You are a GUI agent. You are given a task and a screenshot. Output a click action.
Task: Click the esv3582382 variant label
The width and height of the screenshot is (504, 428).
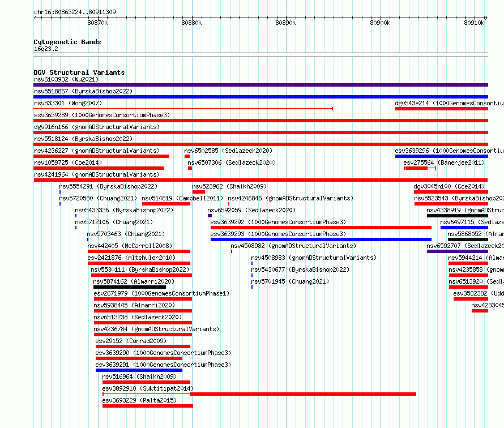(x=479, y=293)
